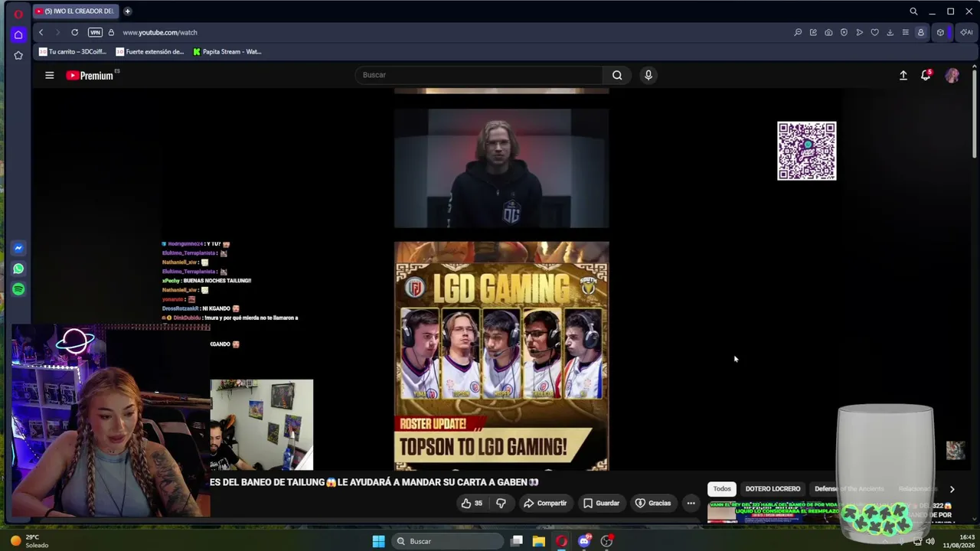This screenshot has width=980, height=551.
Task: Click the taskbar Buscar search box
Action: (x=446, y=541)
